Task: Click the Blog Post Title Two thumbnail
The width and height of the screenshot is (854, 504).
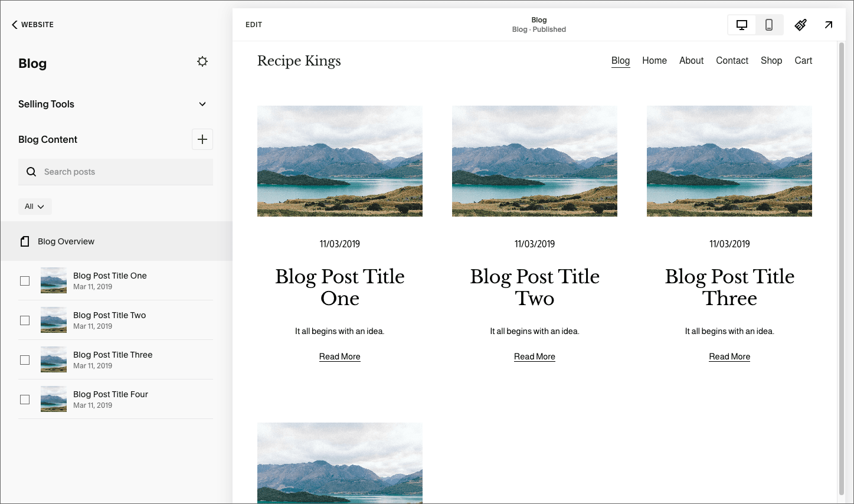Action: point(53,320)
